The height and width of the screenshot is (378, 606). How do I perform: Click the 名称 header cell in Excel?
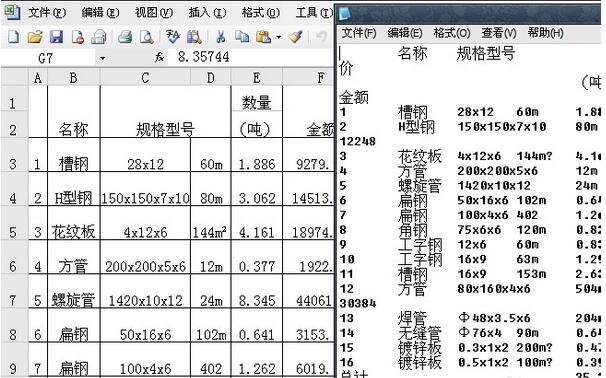(73, 129)
